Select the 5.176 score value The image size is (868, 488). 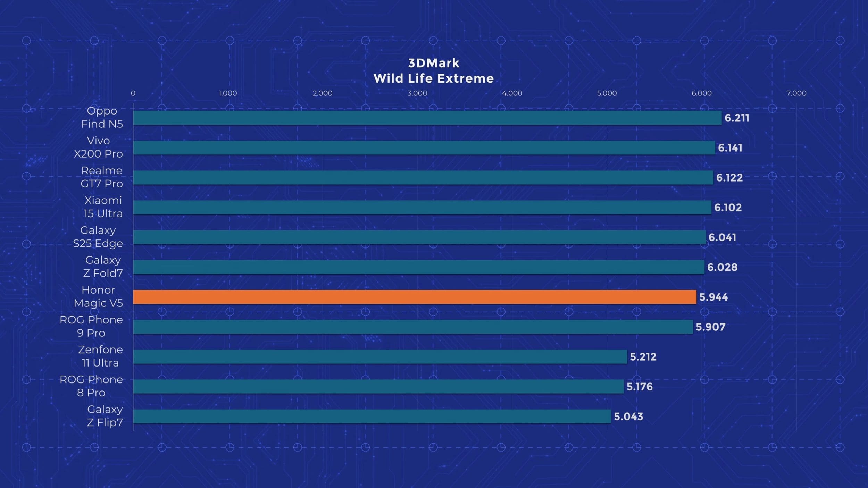640,387
